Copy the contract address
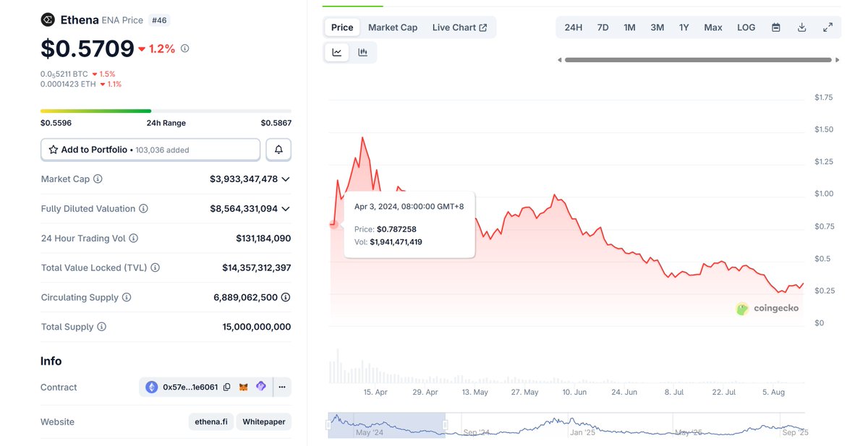Image resolution: width=868 pixels, height=446 pixels. point(227,387)
